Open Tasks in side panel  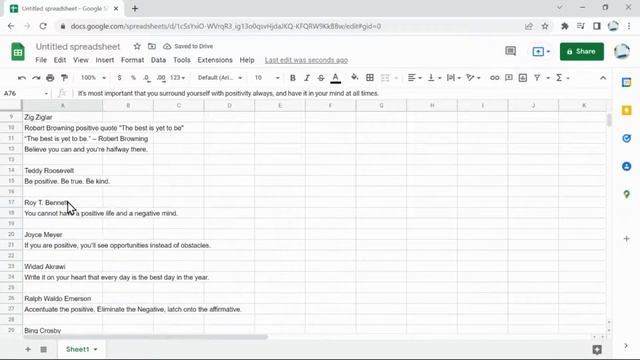click(x=627, y=138)
